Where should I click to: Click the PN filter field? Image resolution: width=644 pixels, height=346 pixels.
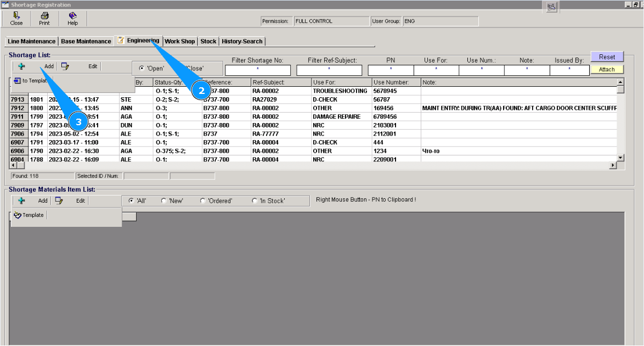391,70
